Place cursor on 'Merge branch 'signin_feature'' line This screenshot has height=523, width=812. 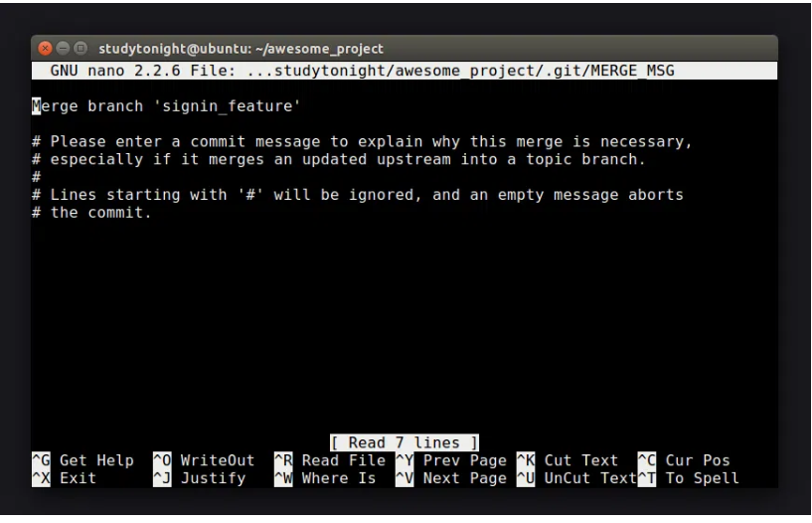point(166,104)
